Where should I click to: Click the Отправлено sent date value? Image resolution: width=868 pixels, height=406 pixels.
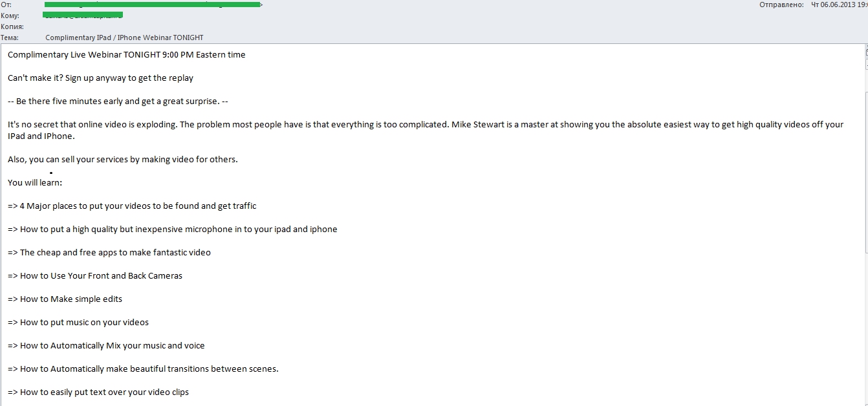[839, 5]
